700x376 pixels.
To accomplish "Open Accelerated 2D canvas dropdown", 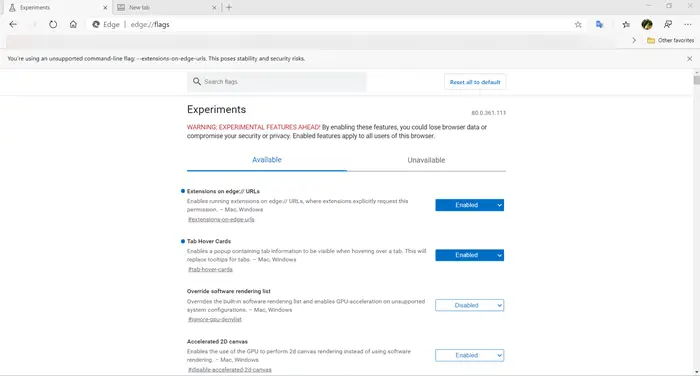I will tap(470, 355).
